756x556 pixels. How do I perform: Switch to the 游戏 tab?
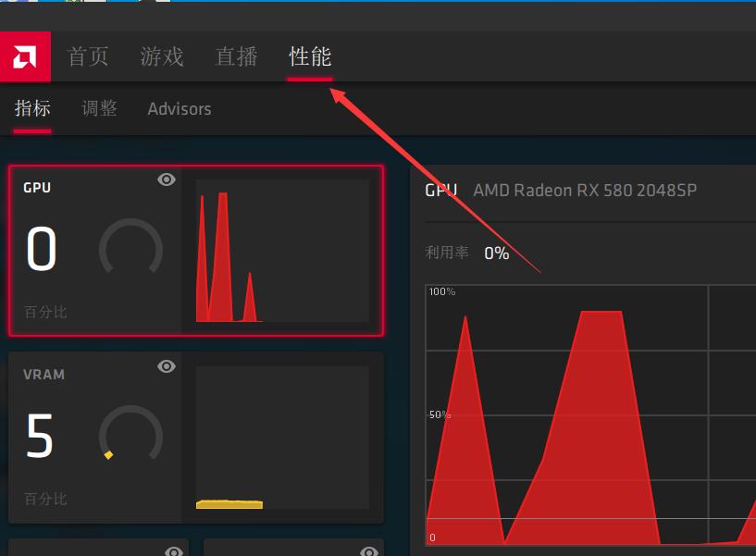point(162,57)
